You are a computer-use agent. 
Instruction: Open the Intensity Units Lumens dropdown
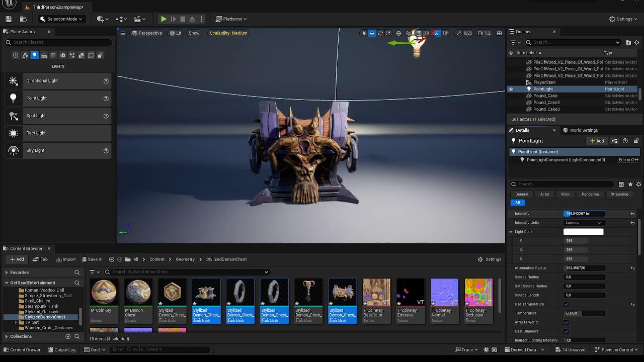[x=583, y=223]
